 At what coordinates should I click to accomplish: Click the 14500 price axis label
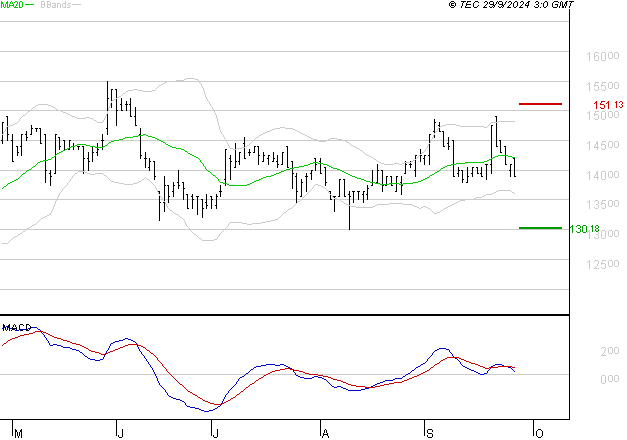pos(603,145)
